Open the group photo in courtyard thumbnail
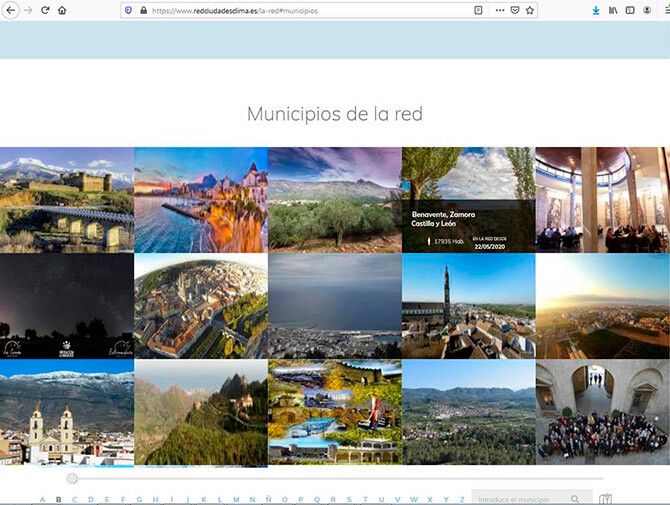 coord(602,412)
